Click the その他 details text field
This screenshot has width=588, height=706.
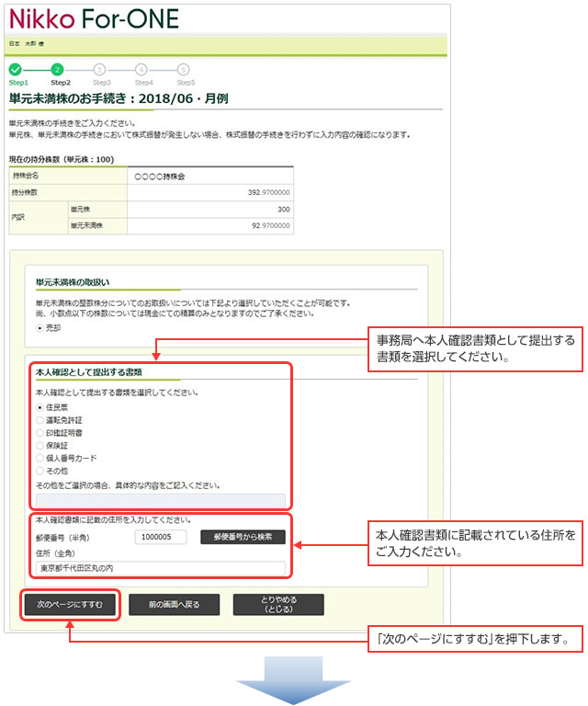point(160,500)
